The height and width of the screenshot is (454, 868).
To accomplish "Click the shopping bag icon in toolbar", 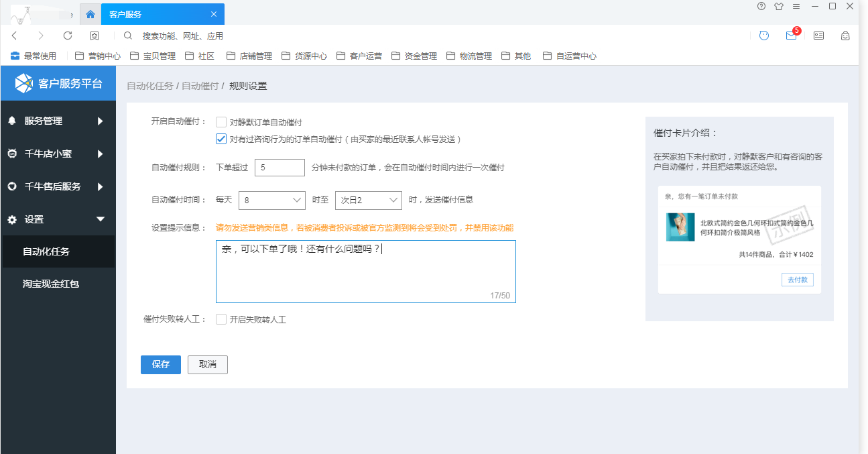I will 845,36.
